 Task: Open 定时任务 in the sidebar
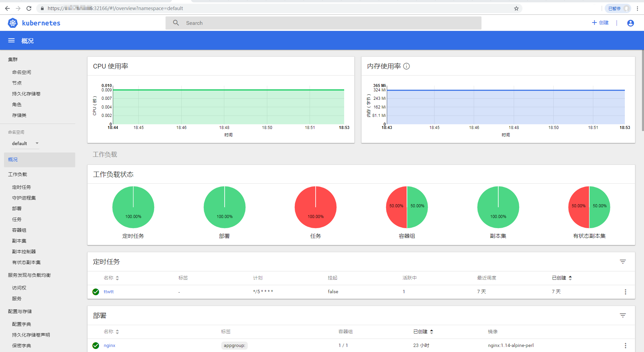(21, 187)
